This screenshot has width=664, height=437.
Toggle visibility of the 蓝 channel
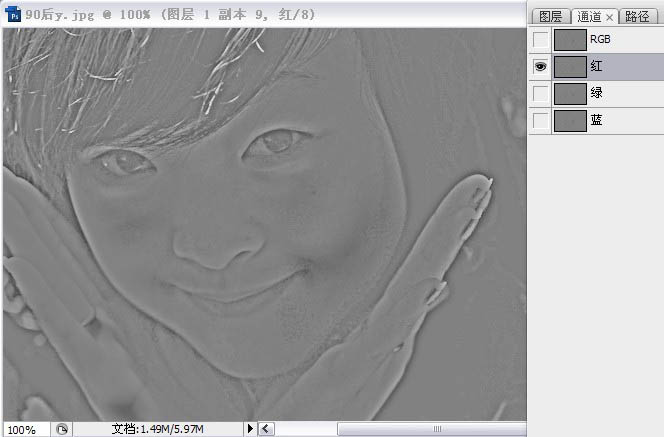(x=540, y=121)
